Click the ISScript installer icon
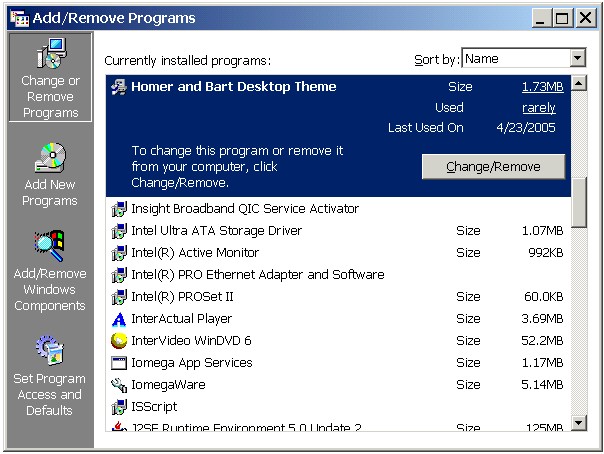The height and width of the screenshot is (454, 604). tap(119, 407)
